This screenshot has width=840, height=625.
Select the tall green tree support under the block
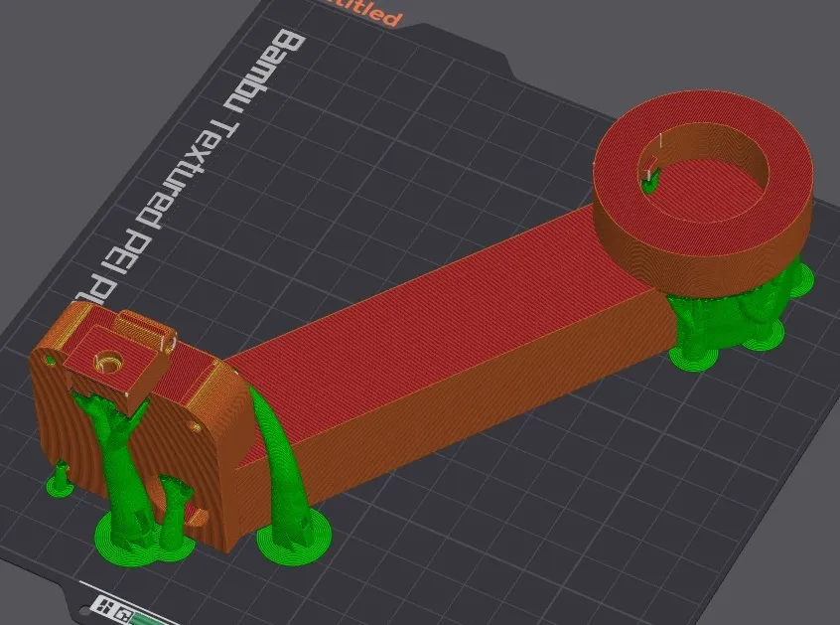(x=117, y=464)
